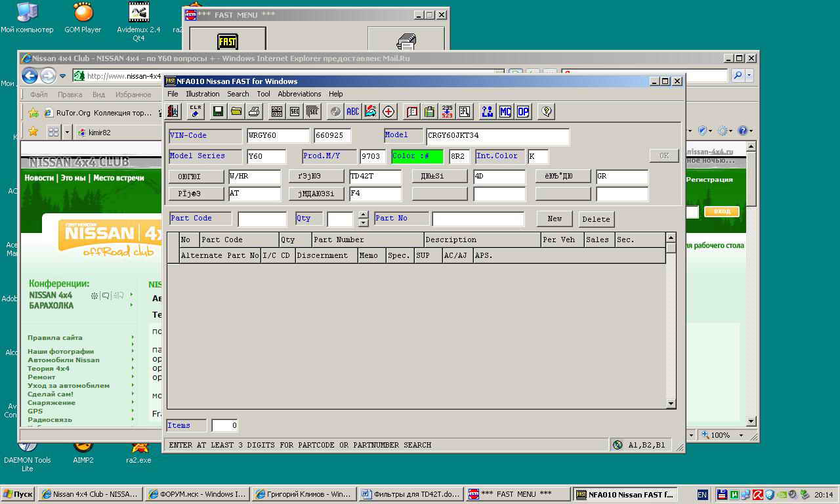
Task: Click Новости link on Nissan 4x4 site
Action: coord(39,178)
